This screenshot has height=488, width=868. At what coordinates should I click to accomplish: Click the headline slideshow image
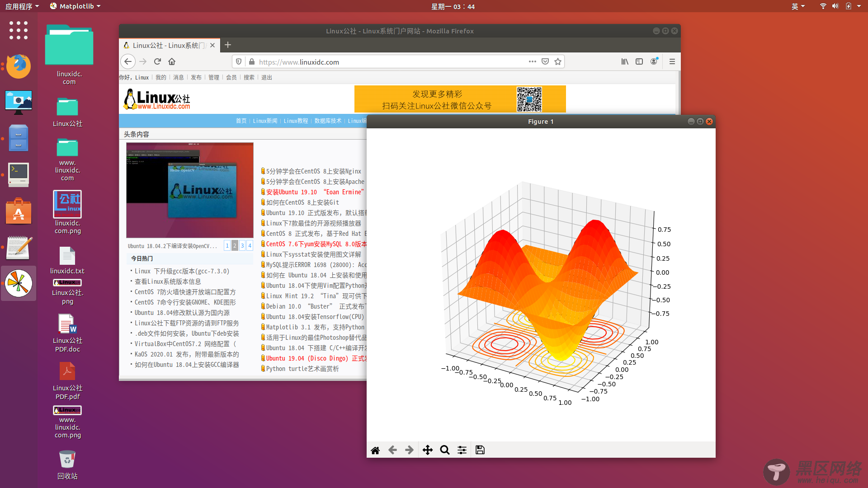[x=190, y=190]
